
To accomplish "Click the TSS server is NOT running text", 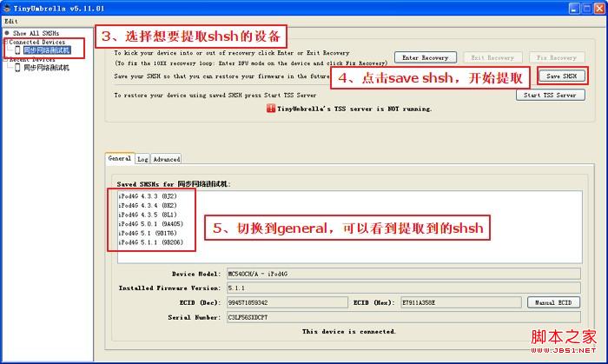I will pyautogui.click(x=354, y=109).
